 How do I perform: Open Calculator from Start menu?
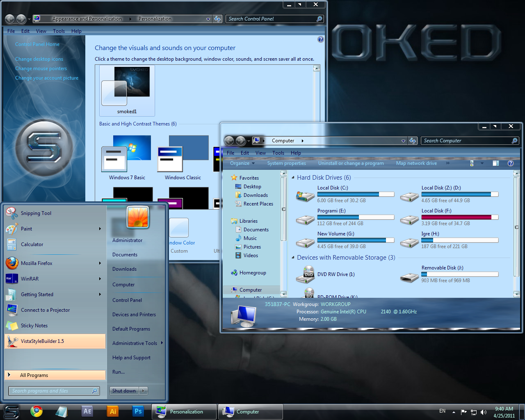coord(55,244)
